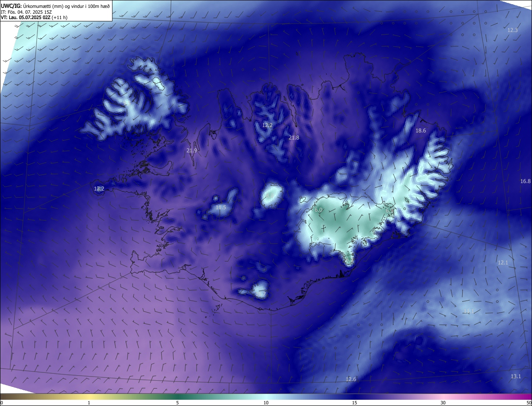Screen dimensions: 532x406
Task: Click the color scale tick labeled 1
Action: coord(89,403)
